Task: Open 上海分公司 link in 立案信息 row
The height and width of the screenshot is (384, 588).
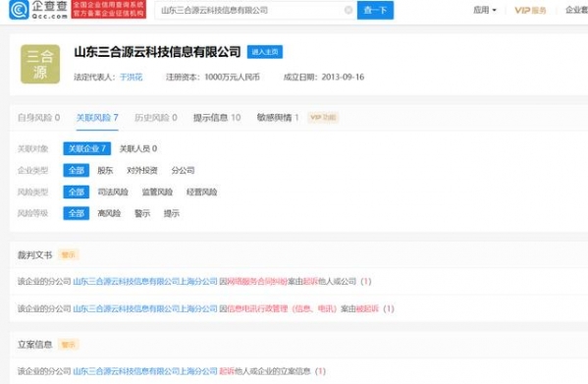Action: point(145,371)
